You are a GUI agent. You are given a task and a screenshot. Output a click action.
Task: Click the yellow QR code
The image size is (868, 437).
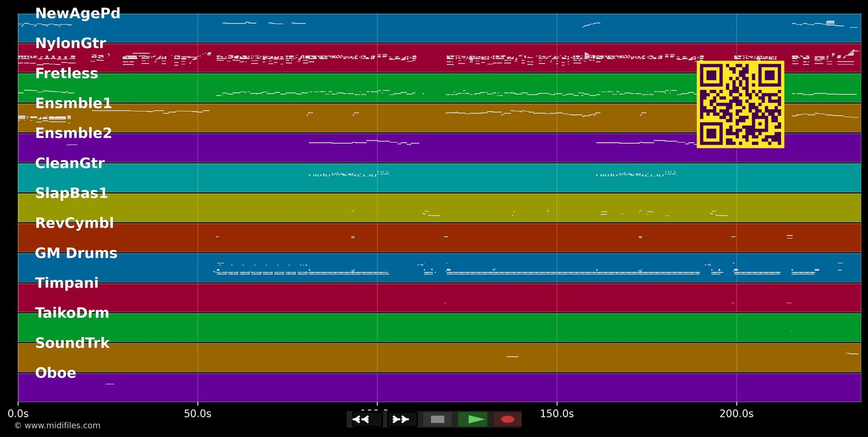pyautogui.click(x=740, y=105)
